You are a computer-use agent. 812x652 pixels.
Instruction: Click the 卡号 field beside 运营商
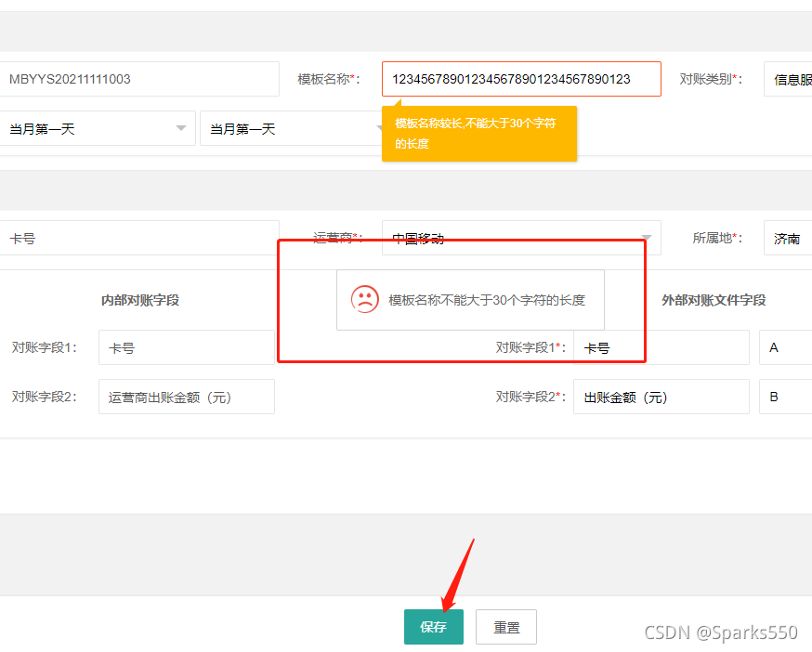(139, 238)
